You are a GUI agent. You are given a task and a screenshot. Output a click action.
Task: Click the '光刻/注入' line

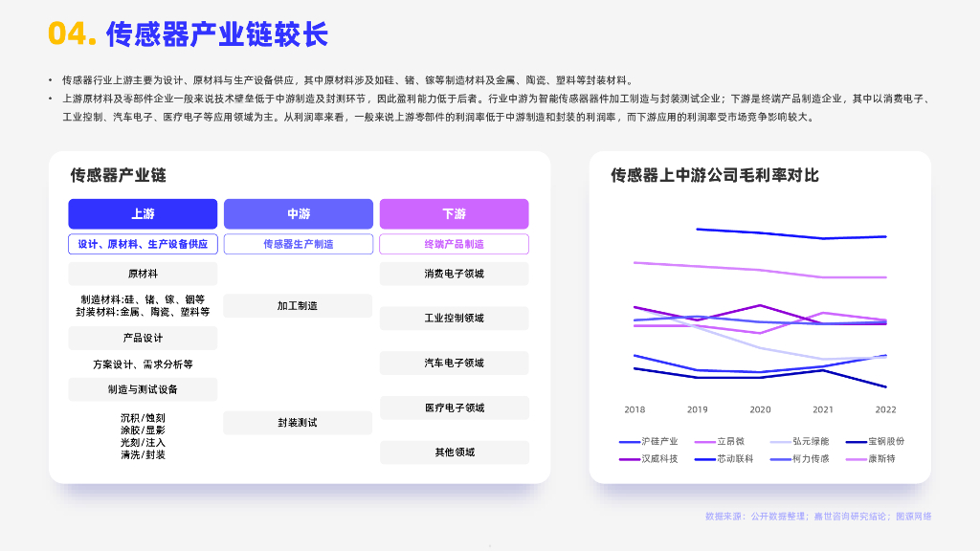(143, 442)
